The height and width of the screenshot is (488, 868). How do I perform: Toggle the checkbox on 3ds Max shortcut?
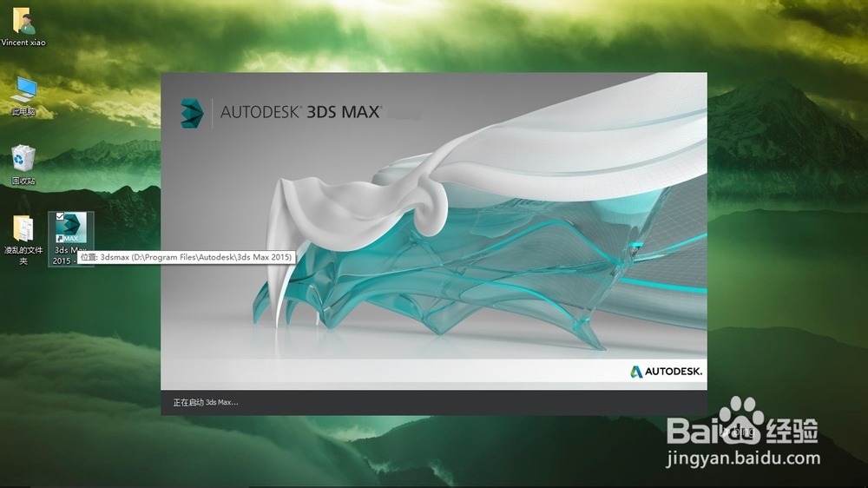[60, 216]
